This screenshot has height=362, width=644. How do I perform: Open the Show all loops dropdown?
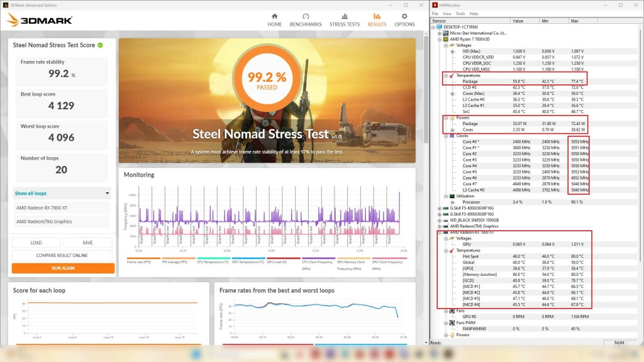point(62,194)
